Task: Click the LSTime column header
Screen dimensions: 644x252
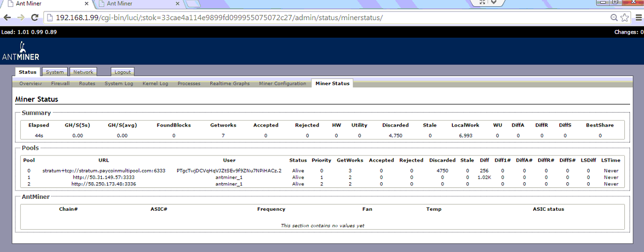Action: [x=611, y=160]
